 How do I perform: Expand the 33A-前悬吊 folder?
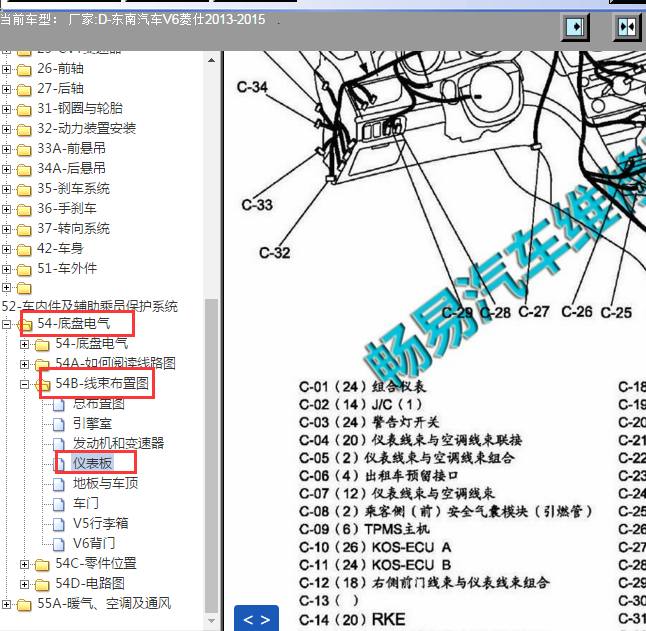point(6,149)
